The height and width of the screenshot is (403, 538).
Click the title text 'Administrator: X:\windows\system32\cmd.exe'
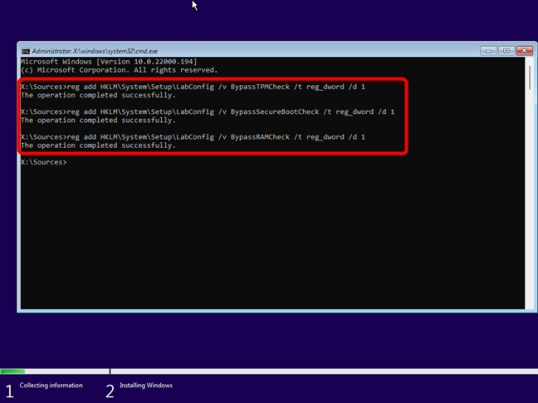point(95,51)
